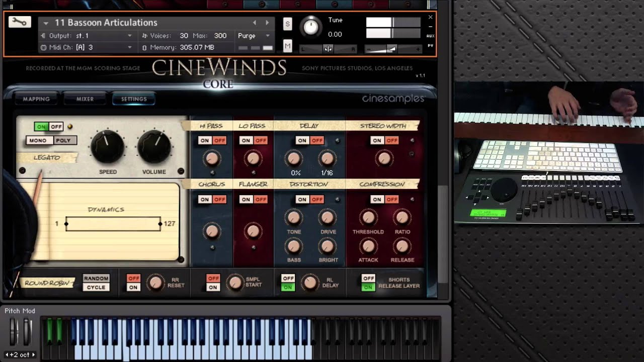Click the Distortion Bass knob
644x362 pixels.
(x=293, y=246)
